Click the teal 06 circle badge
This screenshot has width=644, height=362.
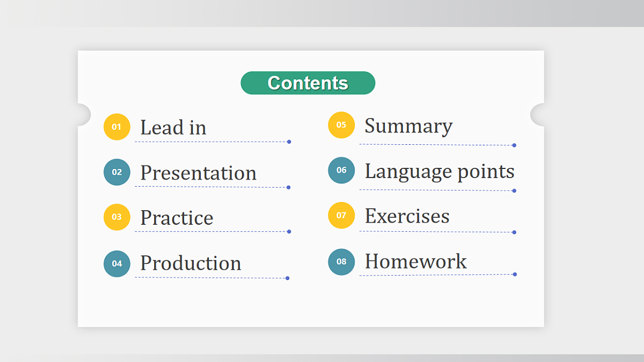[341, 170]
